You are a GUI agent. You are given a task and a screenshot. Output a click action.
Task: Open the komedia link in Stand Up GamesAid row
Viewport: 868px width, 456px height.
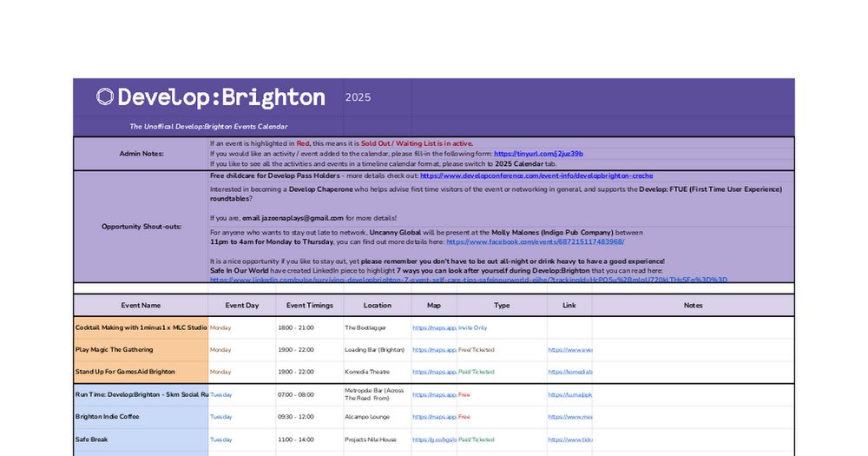pos(570,373)
